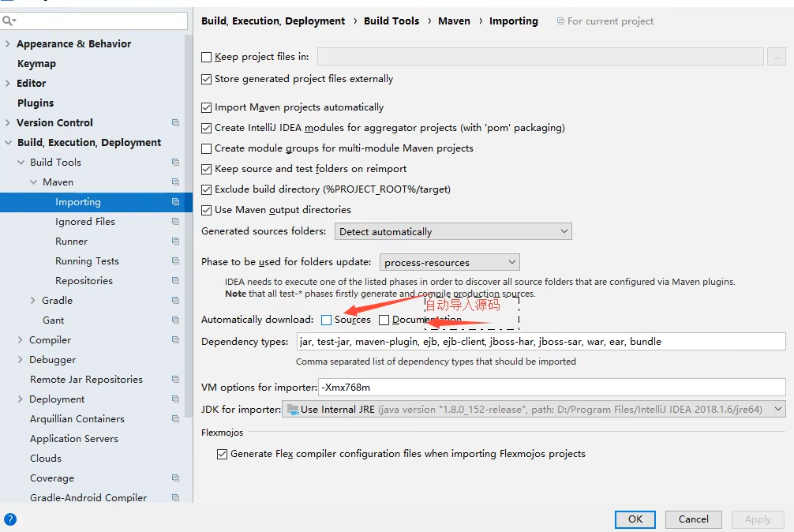Expand the Editor section
Screen dimensions: 794x532
coord(8,83)
